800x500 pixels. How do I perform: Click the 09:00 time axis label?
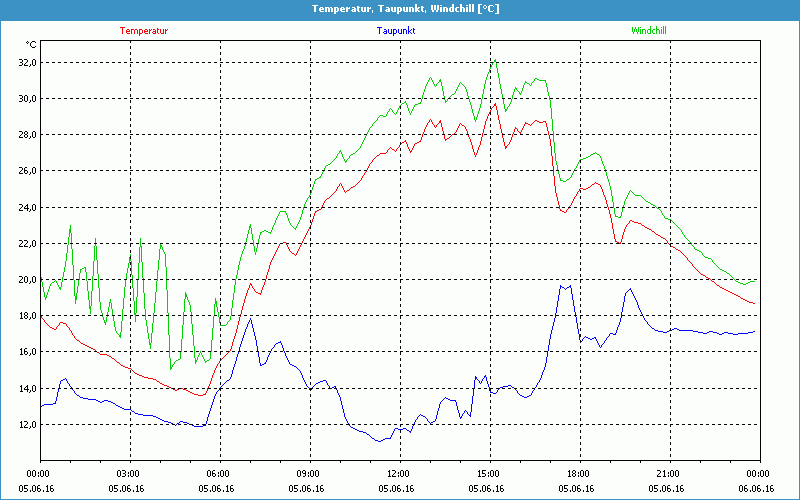(310, 474)
